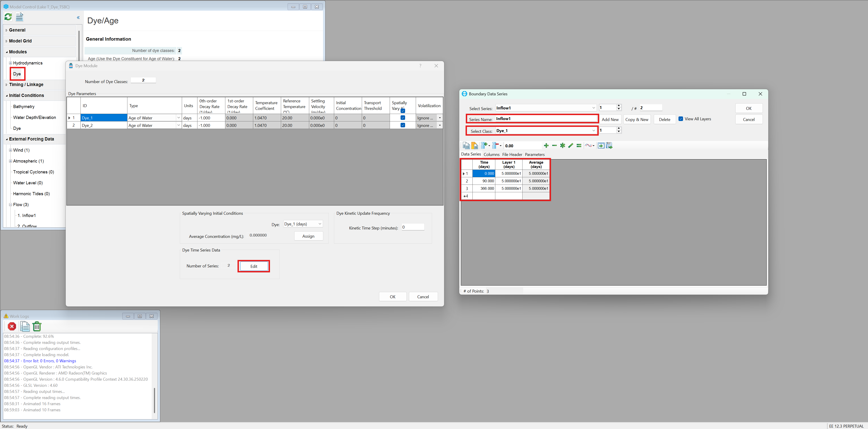Image resolution: width=868 pixels, height=429 pixels.
Task: Click the Kinetic Time Step input field
Action: [x=412, y=227]
